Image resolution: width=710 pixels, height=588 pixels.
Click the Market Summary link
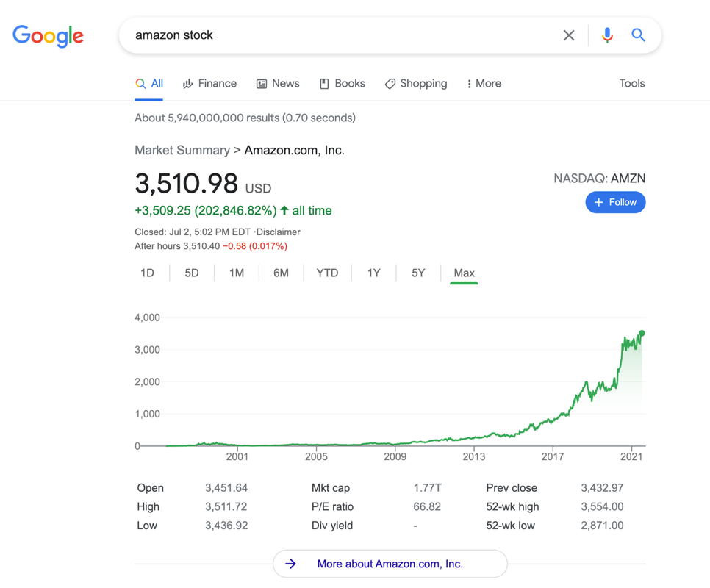182,150
